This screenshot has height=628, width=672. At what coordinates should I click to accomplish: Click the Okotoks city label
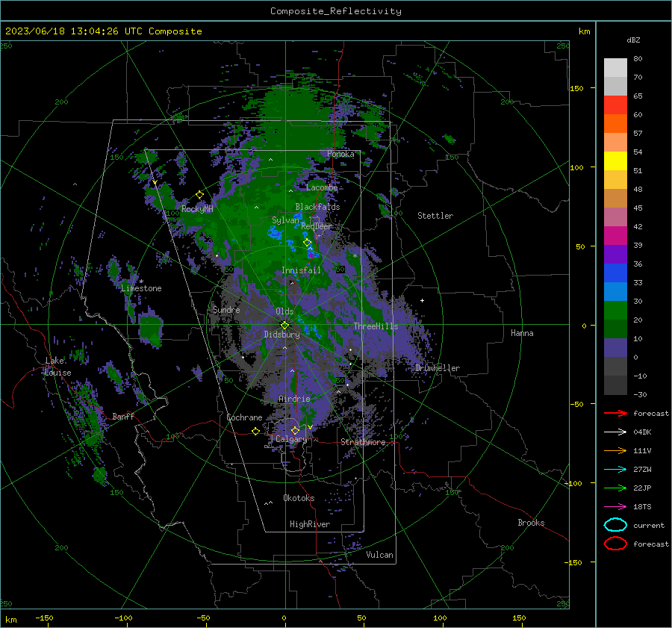coord(299,498)
